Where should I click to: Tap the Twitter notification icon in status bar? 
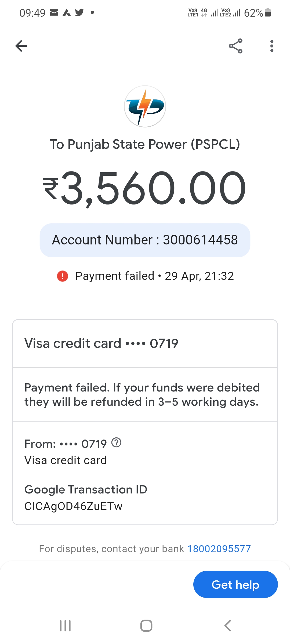pos(79,12)
